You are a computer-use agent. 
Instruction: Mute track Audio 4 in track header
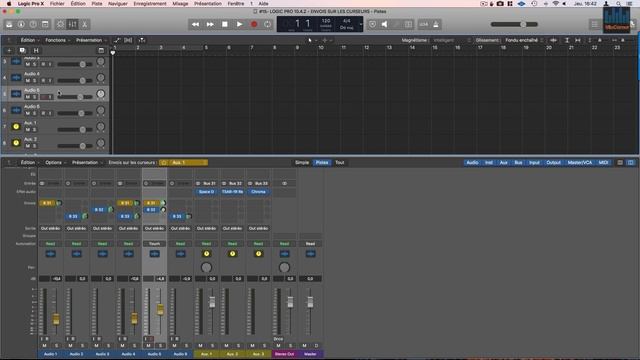point(28,80)
